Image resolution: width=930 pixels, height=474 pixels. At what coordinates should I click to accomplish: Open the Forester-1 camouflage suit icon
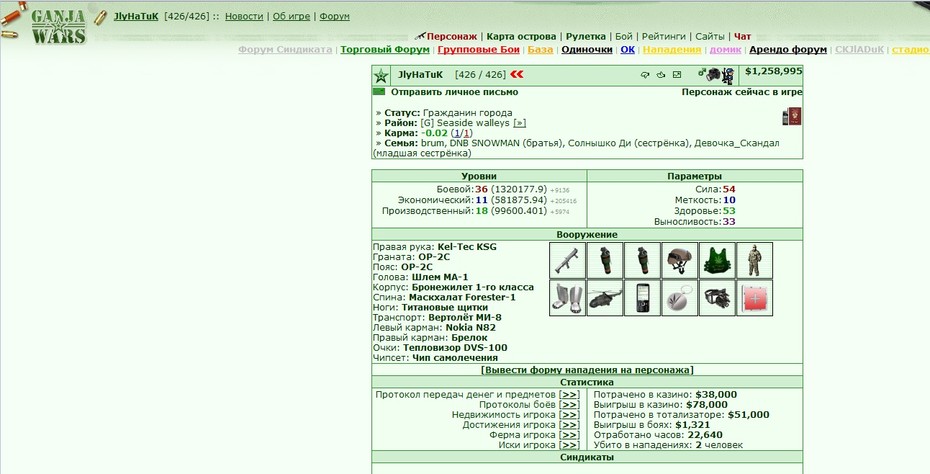754,260
